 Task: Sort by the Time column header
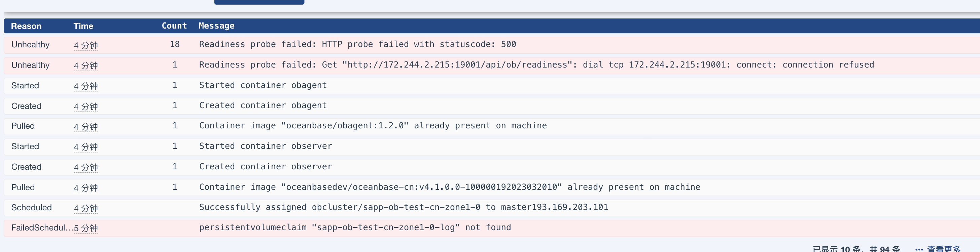coord(83,26)
